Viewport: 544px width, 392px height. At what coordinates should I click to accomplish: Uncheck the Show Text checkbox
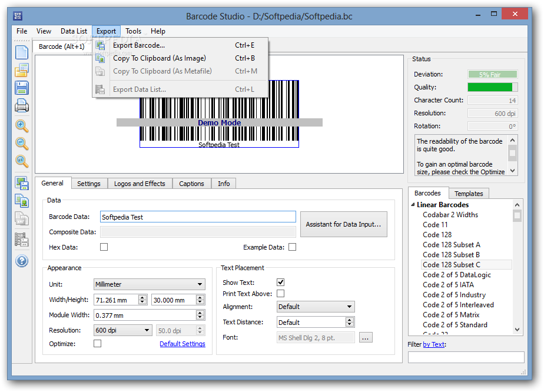pos(281,283)
